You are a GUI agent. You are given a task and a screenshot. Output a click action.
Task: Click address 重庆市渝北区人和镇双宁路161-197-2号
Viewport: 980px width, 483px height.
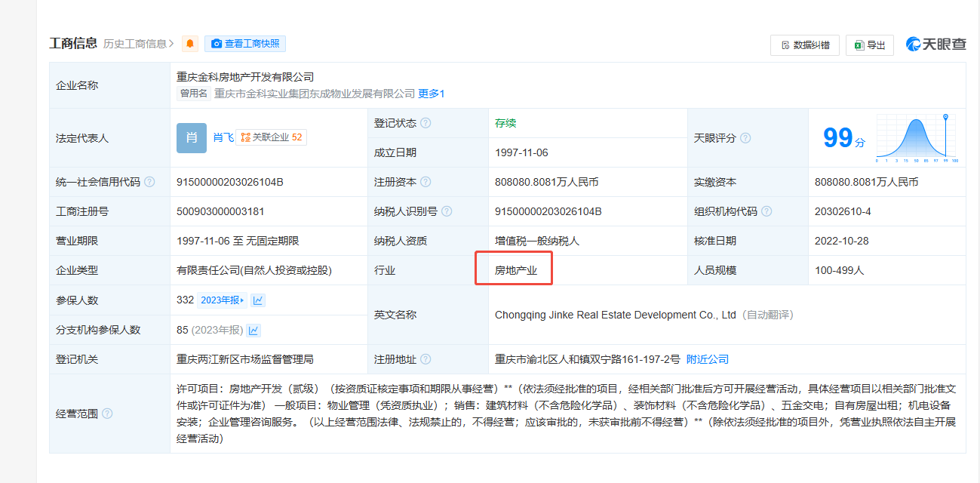tap(588, 359)
